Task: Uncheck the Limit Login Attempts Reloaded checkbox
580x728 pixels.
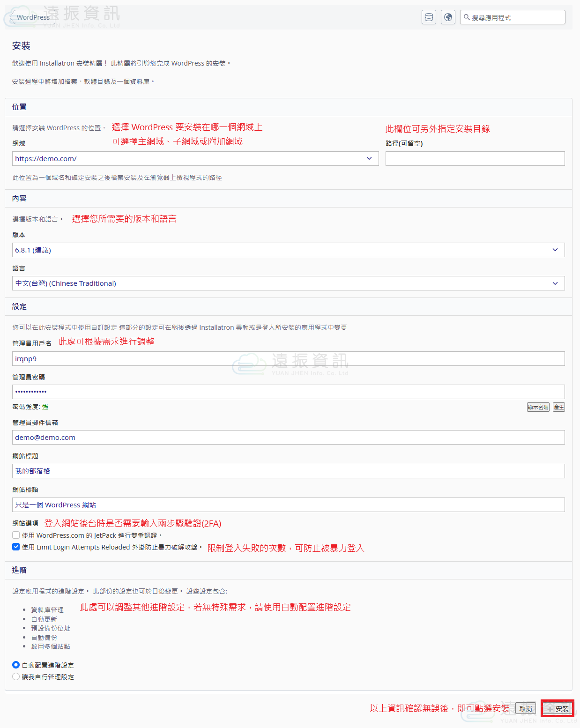Action: tap(16, 547)
